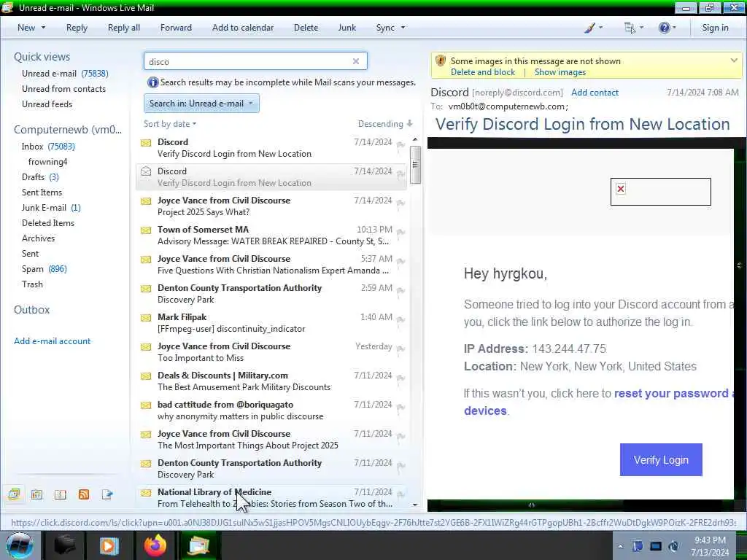Open the media player taskbar icon
The width and height of the screenshot is (747, 560).
pyautogui.click(x=109, y=545)
